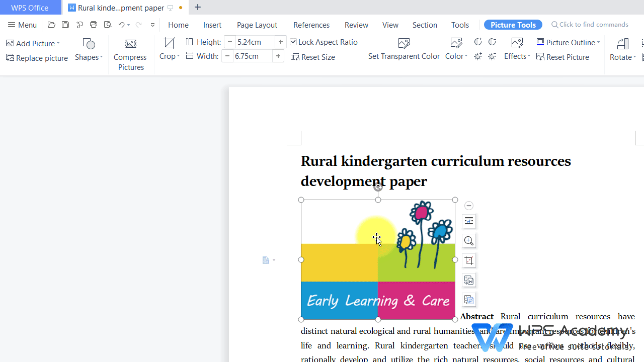Switch to the Review tab

356,25
